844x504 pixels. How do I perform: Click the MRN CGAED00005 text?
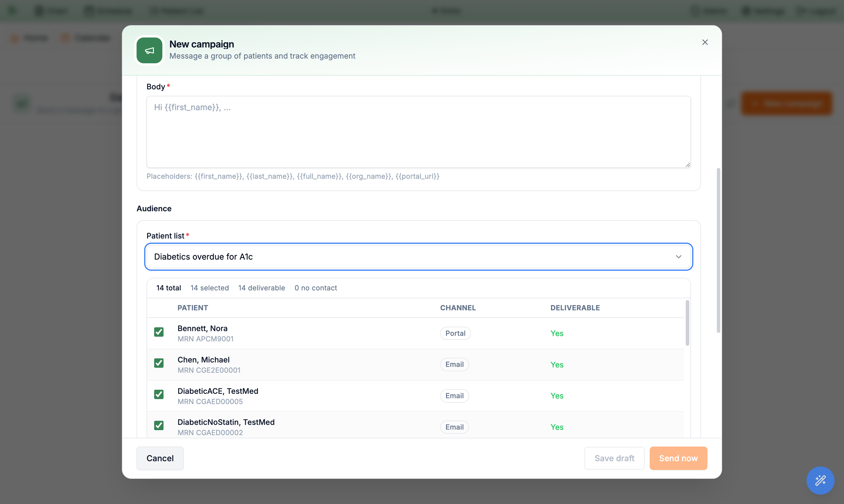[x=210, y=401]
